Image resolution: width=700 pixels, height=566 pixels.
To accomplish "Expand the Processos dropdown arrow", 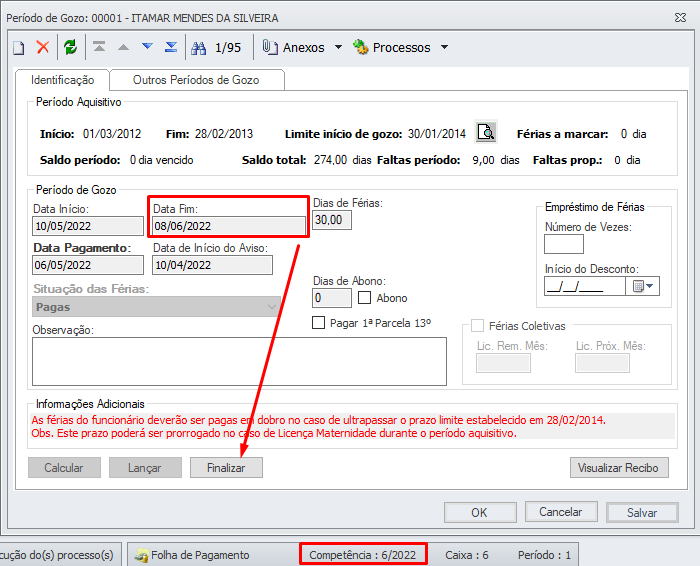I will point(444,47).
